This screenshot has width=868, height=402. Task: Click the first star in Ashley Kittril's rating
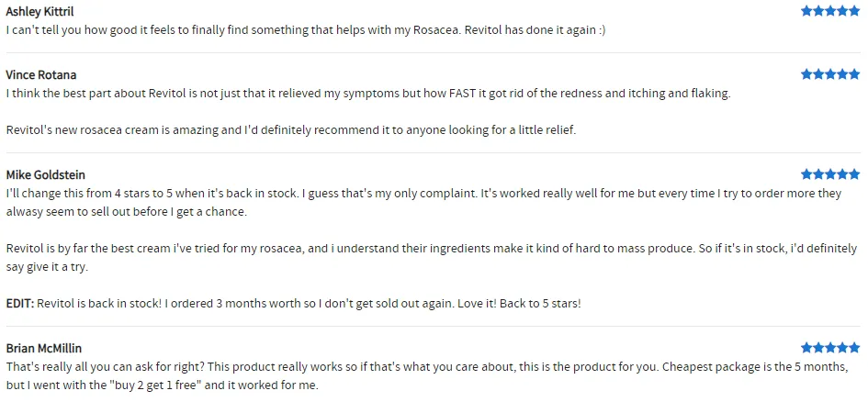(x=806, y=11)
